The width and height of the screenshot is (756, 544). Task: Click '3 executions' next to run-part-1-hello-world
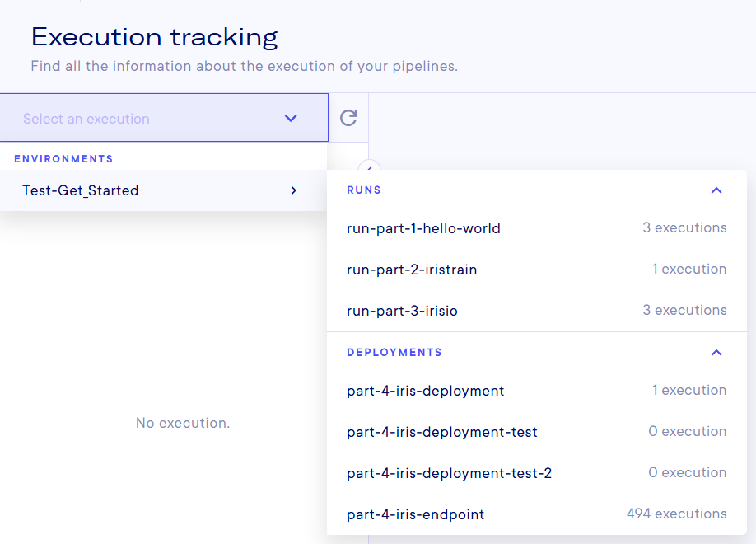(684, 227)
